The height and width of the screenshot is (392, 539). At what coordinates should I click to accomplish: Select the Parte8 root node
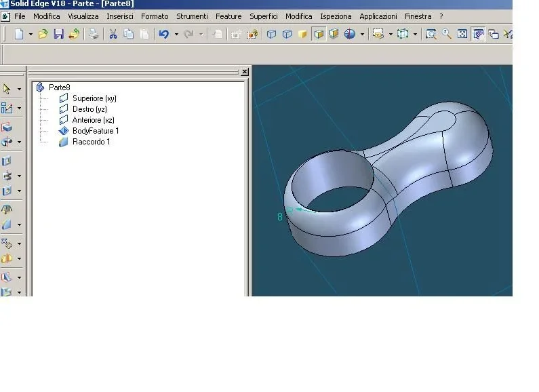pyautogui.click(x=60, y=87)
